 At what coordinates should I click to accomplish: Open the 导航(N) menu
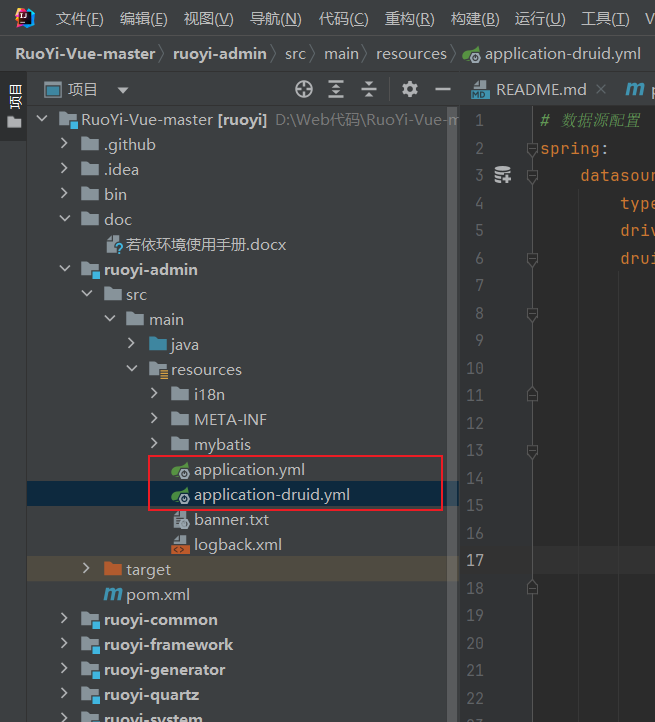[275, 19]
